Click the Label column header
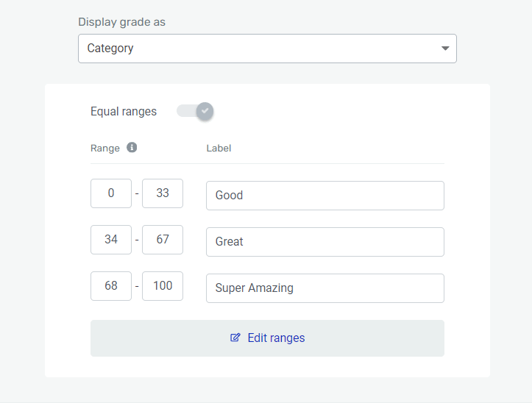532x403 pixels. (219, 148)
